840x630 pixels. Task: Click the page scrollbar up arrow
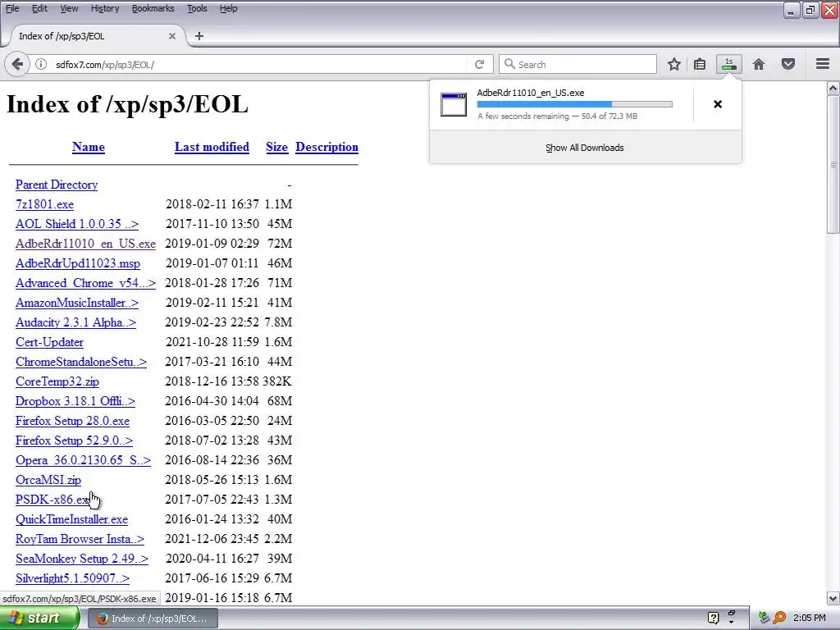pos(833,88)
